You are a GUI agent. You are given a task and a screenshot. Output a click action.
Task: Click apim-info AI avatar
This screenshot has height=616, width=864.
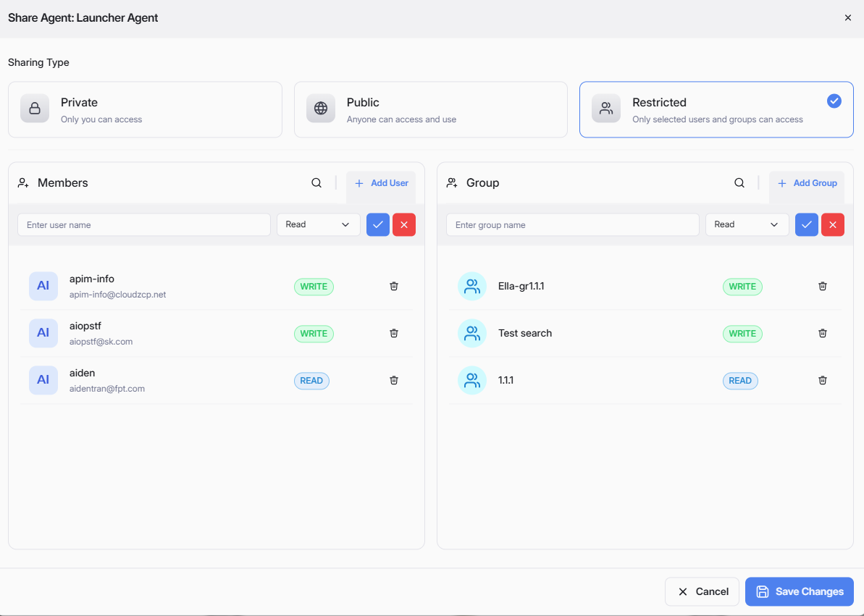click(x=43, y=286)
